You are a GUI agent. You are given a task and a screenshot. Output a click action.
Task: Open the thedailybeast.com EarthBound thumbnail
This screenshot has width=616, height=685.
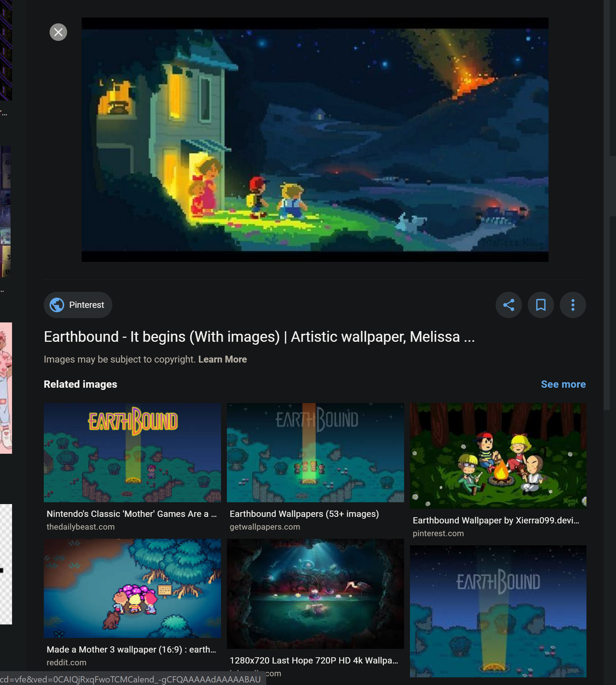[132, 453]
